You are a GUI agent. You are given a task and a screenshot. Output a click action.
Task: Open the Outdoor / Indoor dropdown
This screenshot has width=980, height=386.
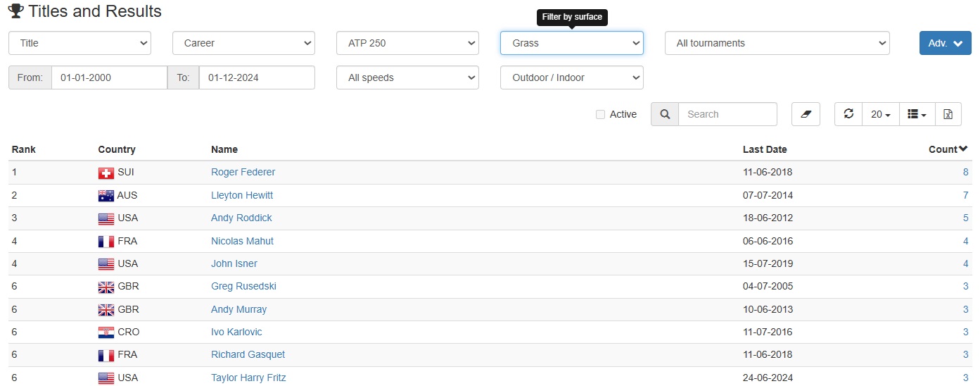click(x=571, y=77)
